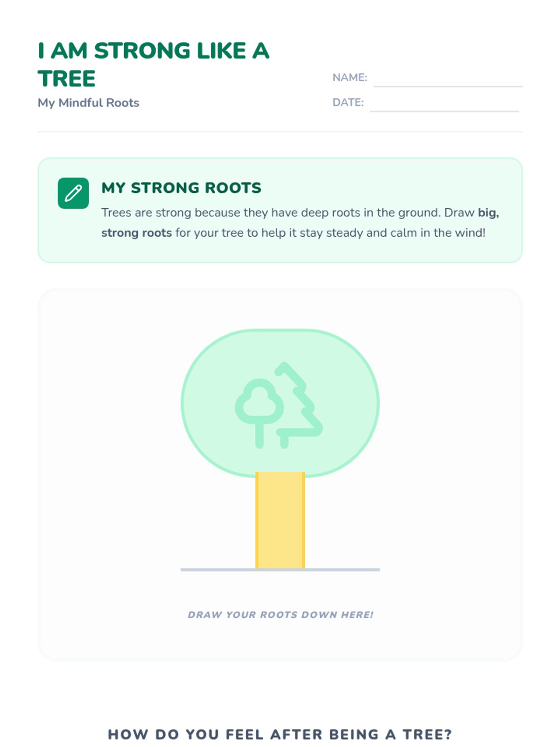Click the NAME: label
The height and width of the screenshot is (747, 560).
(350, 78)
